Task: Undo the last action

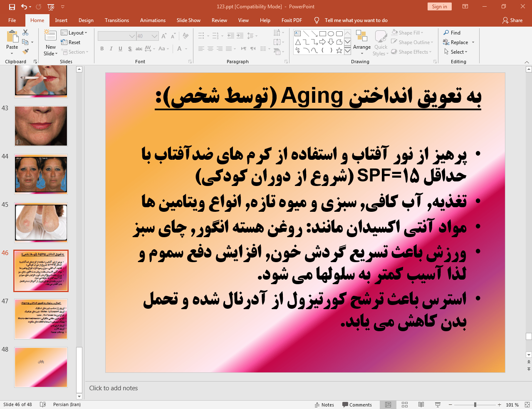Action: [x=24, y=7]
